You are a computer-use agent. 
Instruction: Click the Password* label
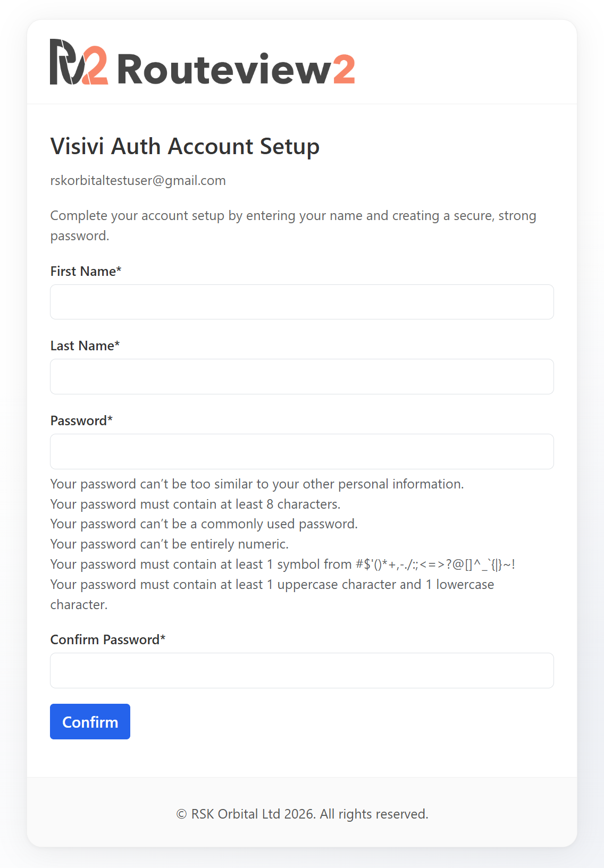81,420
